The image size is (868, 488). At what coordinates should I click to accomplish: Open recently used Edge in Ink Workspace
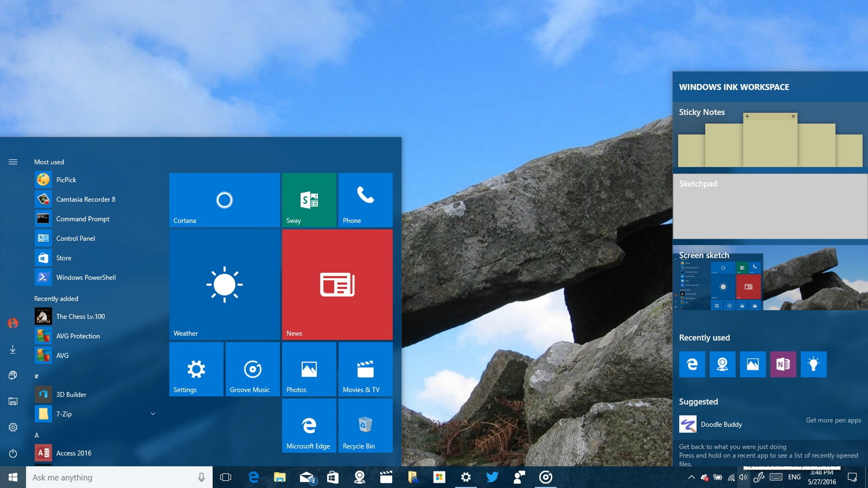pos(692,364)
